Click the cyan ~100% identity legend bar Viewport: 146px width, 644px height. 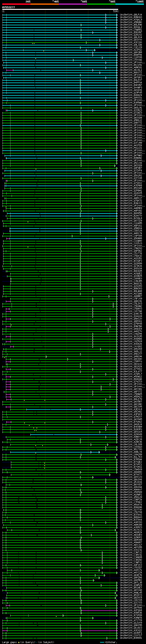pyautogui.click(x=130, y=4)
